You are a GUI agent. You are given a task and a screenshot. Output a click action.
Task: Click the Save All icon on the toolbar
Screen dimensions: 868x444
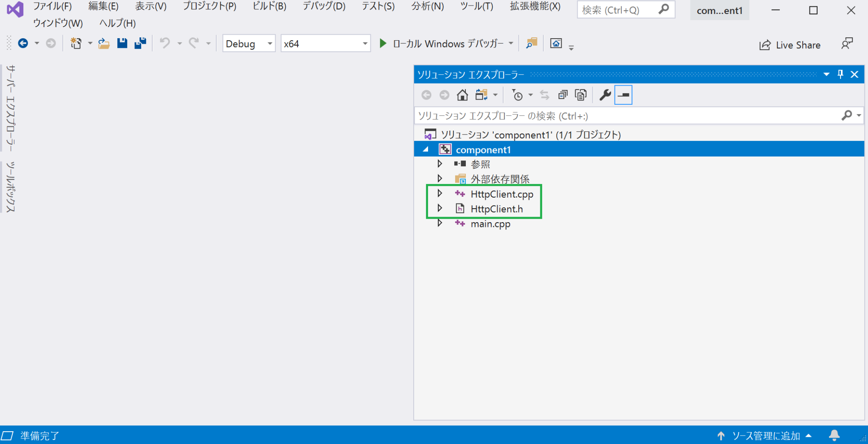coord(140,42)
